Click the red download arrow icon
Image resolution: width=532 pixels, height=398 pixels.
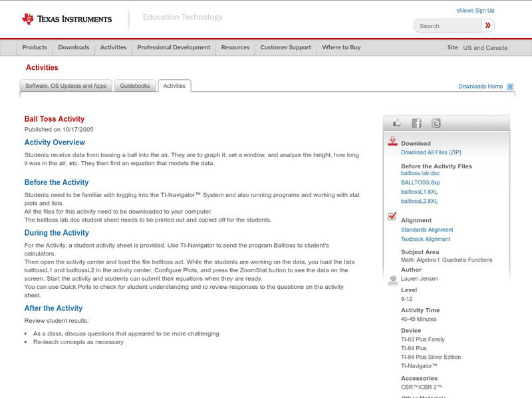pyautogui.click(x=392, y=141)
